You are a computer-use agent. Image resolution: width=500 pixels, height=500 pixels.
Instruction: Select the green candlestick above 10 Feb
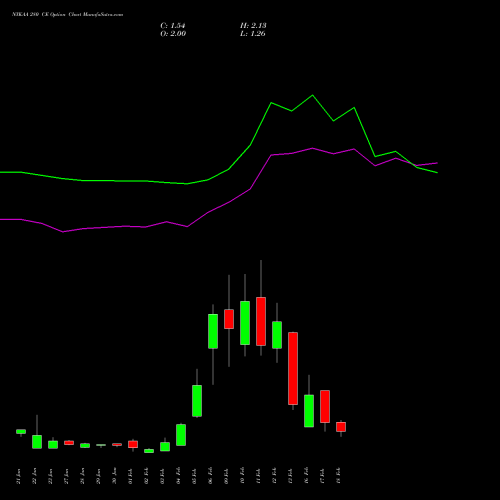point(245,323)
